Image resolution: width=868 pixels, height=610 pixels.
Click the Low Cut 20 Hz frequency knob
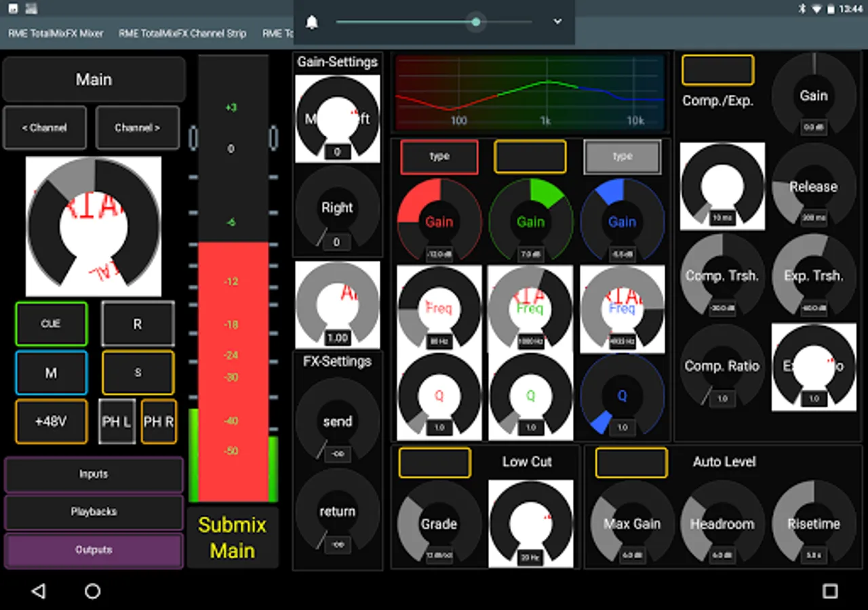[x=530, y=524]
